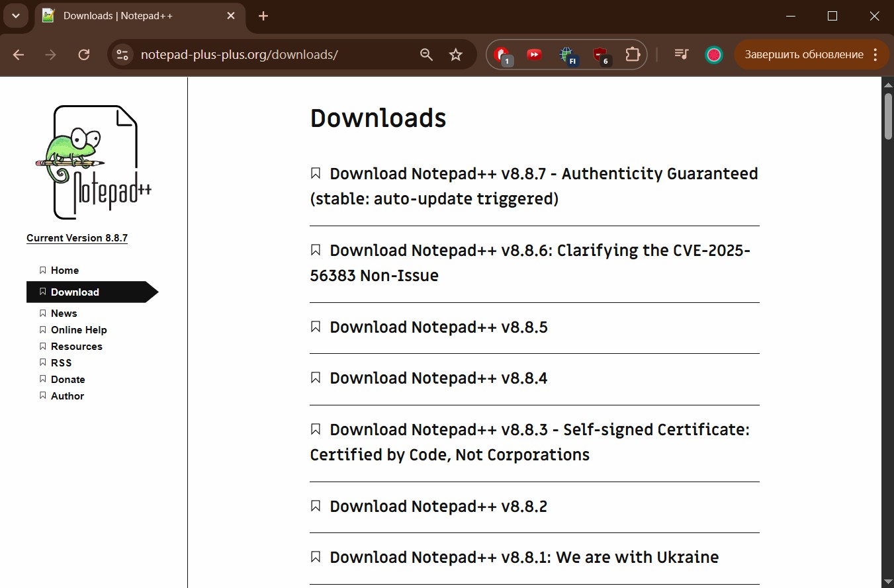Open the tab search dropdown arrow

16,16
